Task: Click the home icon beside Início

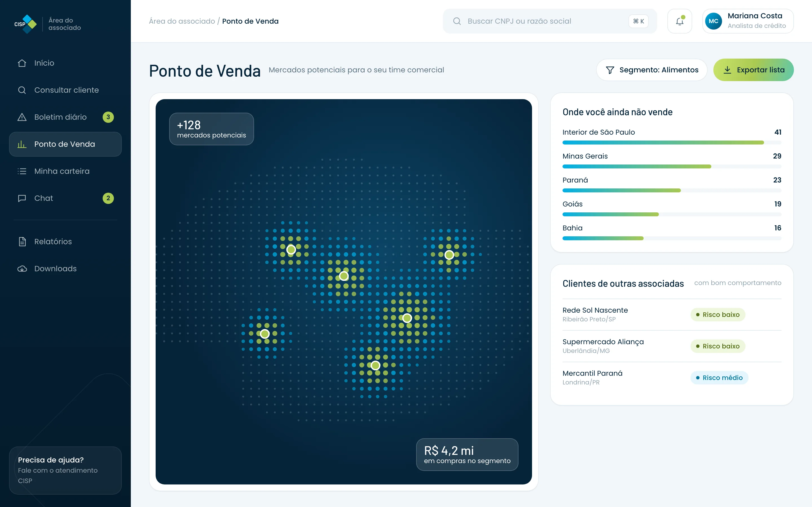Action: pyautogui.click(x=22, y=63)
